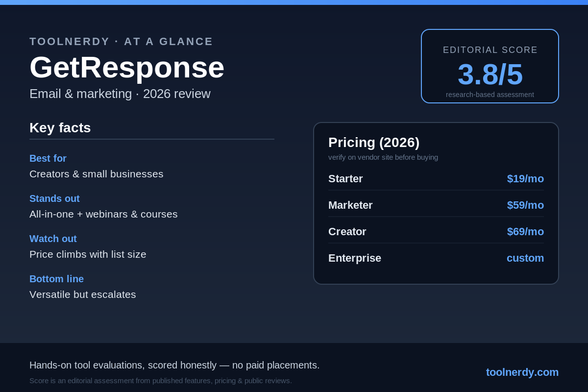Viewport: 588px width, 392px height.
Task: Click the $69/mo price
Action: click(x=525, y=232)
